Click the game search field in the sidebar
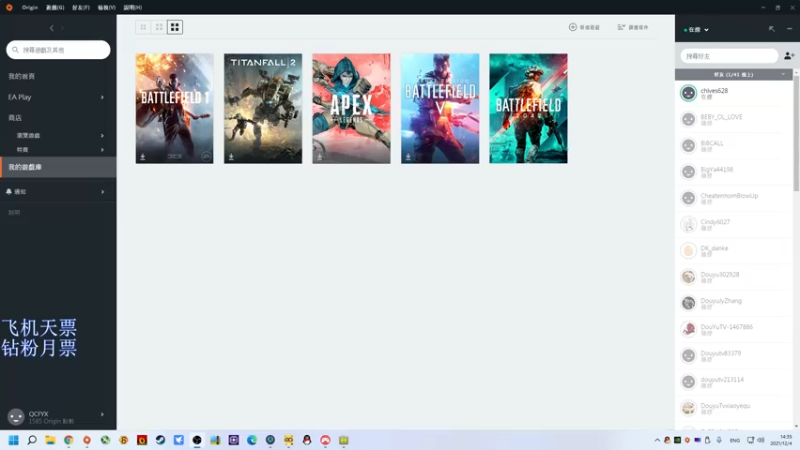This screenshot has width=800, height=450. pyautogui.click(x=58, y=50)
